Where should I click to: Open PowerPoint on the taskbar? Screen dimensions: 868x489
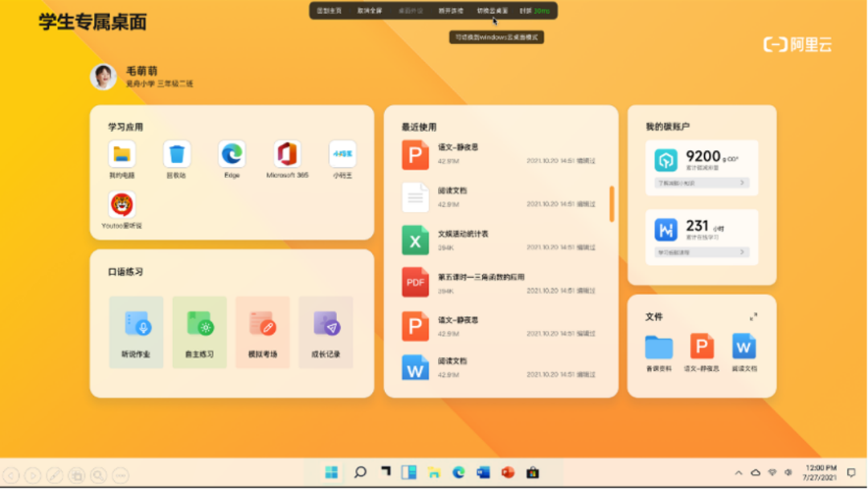pos(508,472)
